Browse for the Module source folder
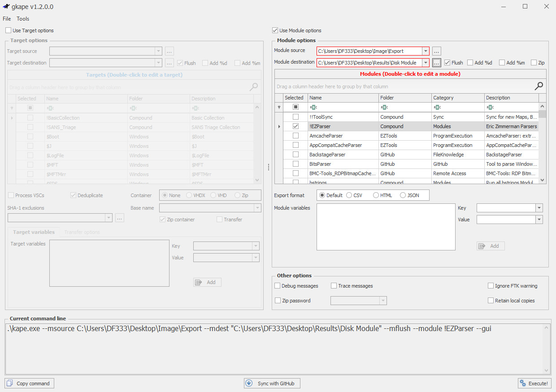Image resolution: width=556 pixels, height=392 pixels. (x=437, y=51)
